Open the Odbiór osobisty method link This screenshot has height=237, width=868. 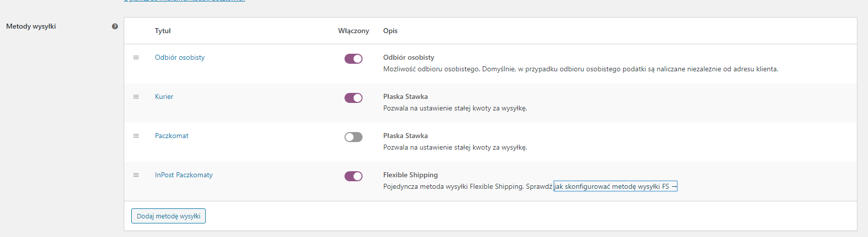click(x=180, y=57)
